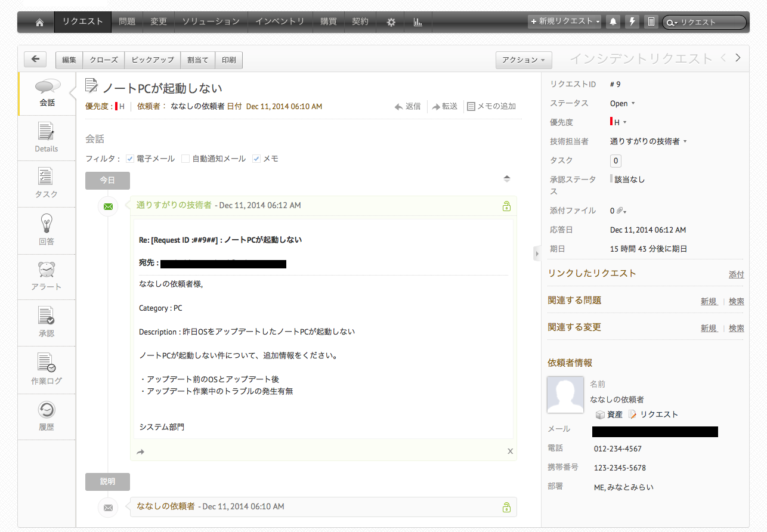Click the gray envelope icon for ななしの依頼者 message
The height and width of the screenshot is (532, 767).
(x=108, y=507)
